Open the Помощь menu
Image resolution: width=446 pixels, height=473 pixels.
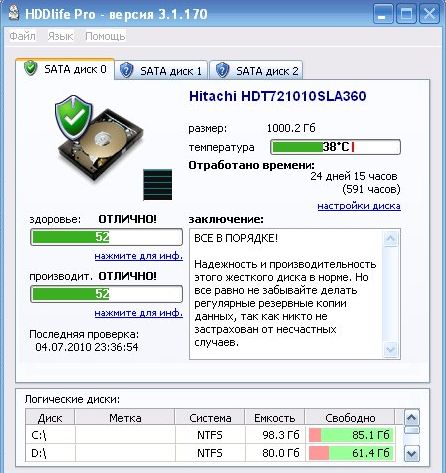[x=105, y=36]
